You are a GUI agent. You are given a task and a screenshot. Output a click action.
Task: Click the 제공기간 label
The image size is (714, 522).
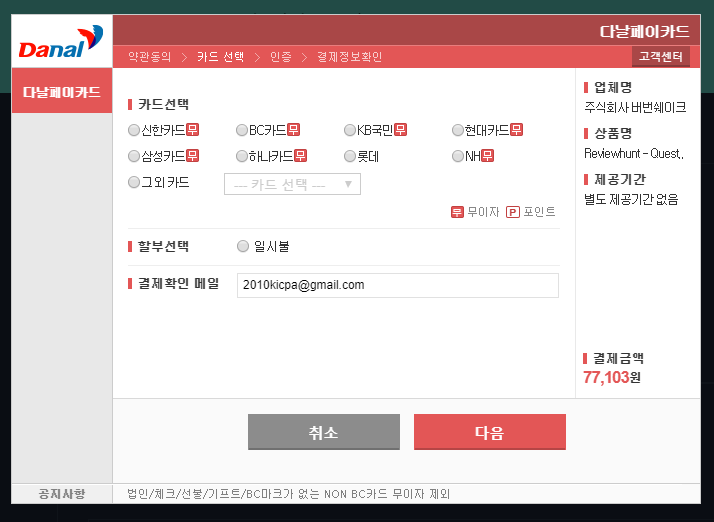point(620,179)
